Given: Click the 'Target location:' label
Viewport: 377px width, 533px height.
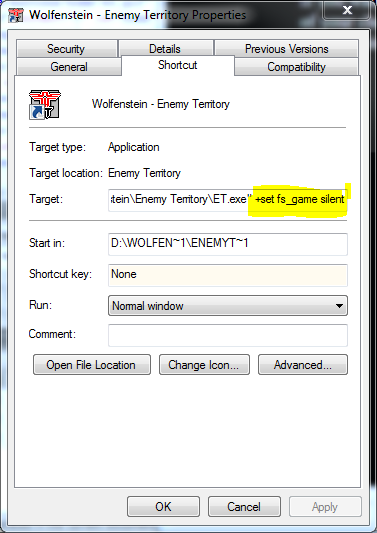Looking at the screenshot, I should [66, 173].
